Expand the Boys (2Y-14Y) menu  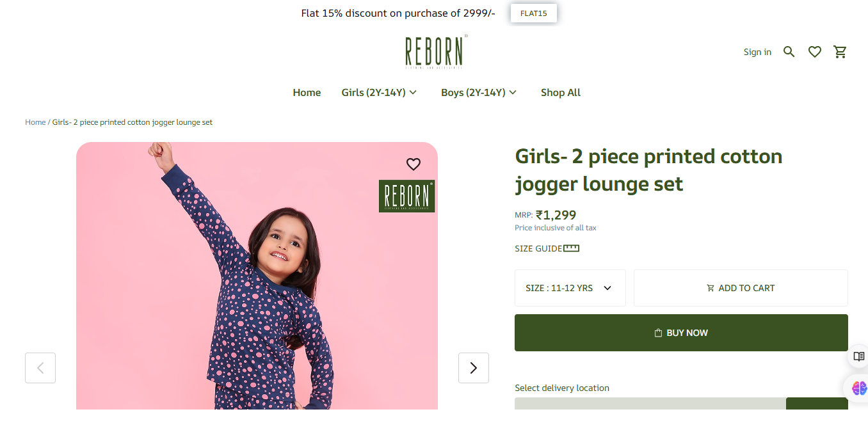(479, 93)
